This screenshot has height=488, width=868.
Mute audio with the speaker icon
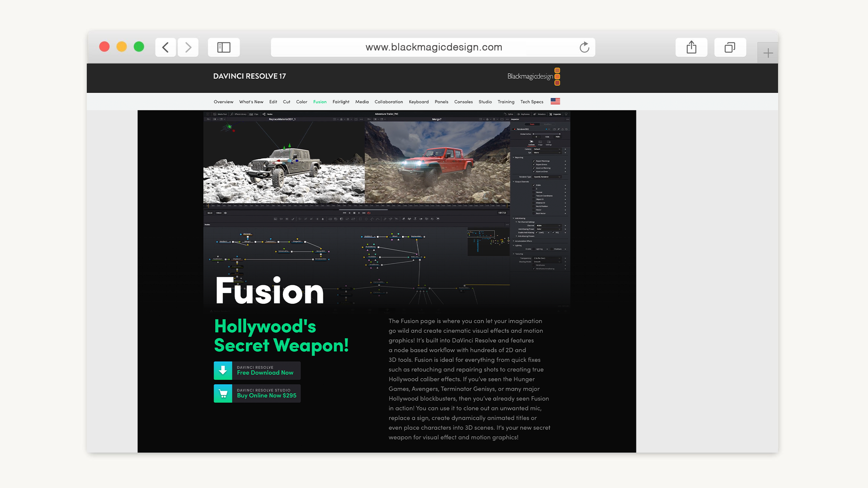[x=225, y=213]
